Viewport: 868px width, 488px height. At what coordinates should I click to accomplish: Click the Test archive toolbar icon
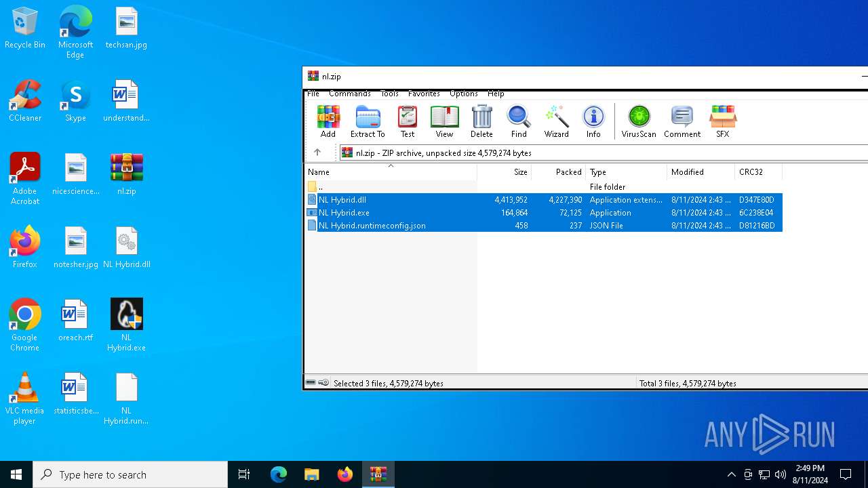tap(408, 121)
